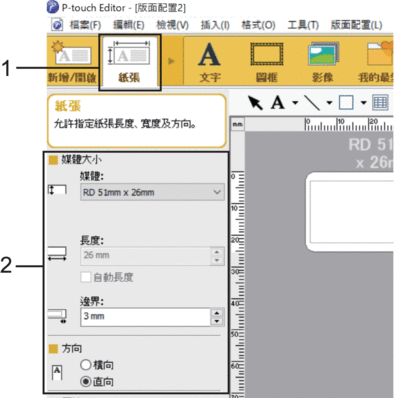Select the diagonal line drawing tool
Image resolution: width=394 pixels, height=398 pixels.
coord(313,103)
